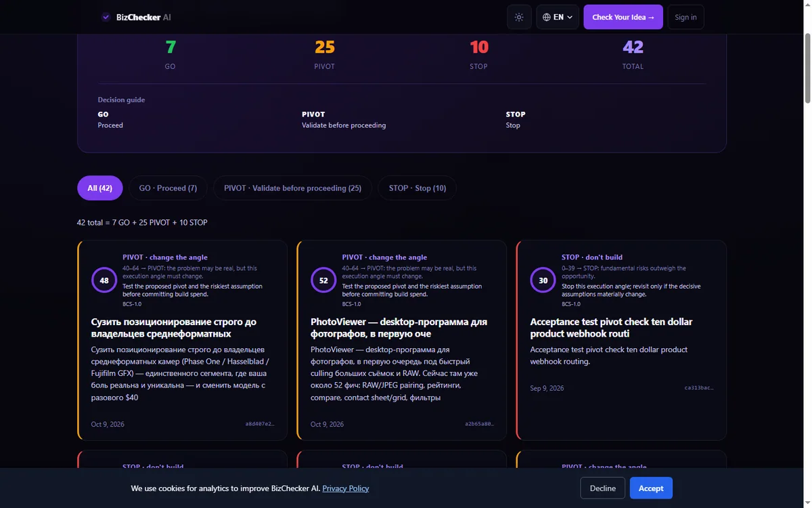Click the "Sep 9, 2026" date

pyautogui.click(x=547, y=388)
